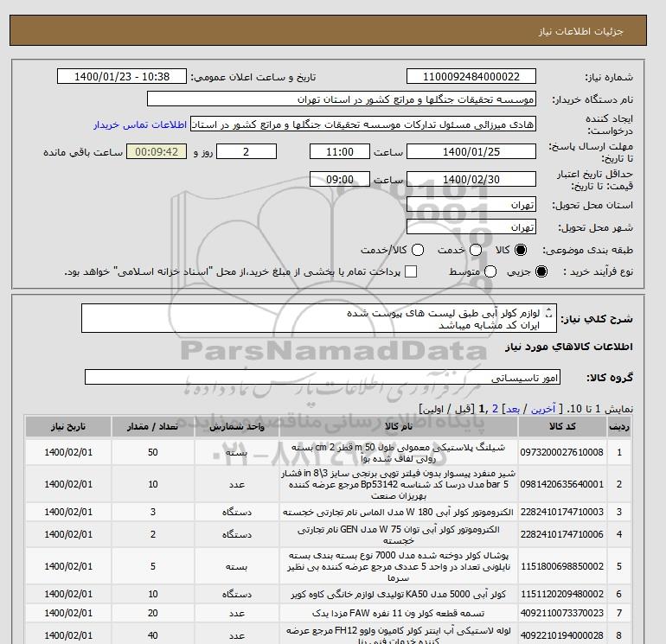Click the delivery province field تهران
Image resolution: width=666 pixels, height=644 pixels.
pyautogui.click(x=471, y=205)
